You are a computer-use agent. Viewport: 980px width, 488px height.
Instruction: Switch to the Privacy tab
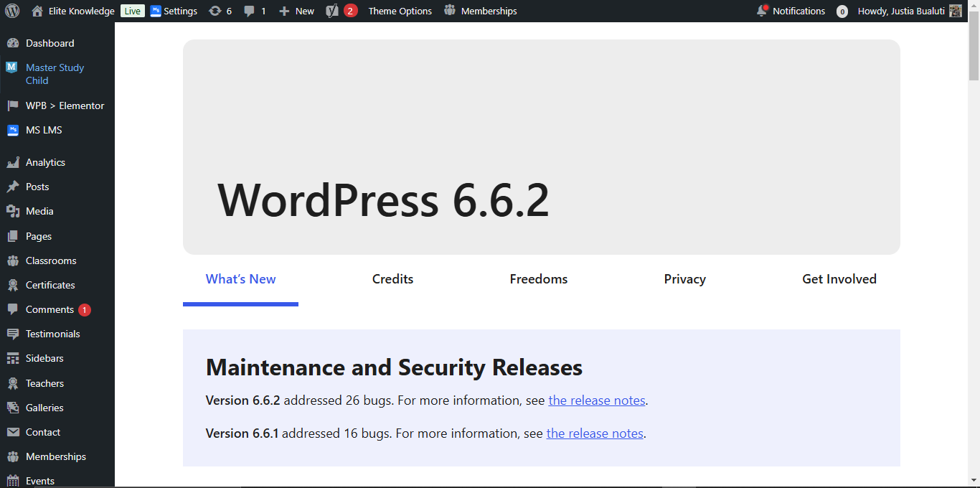point(685,280)
